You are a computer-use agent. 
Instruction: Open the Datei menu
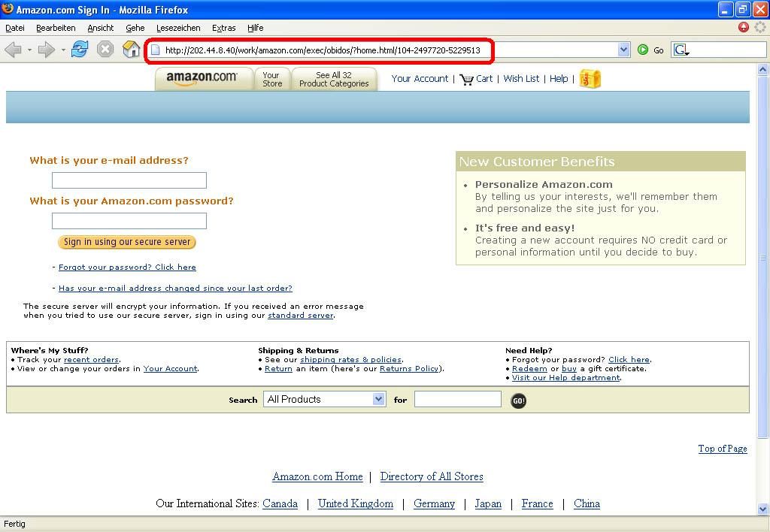tap(15, 28)
